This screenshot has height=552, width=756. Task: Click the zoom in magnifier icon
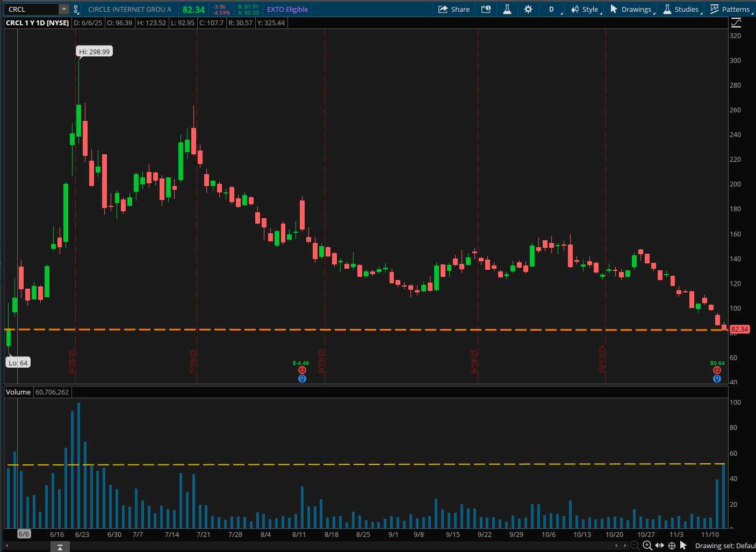pos(647,546)
